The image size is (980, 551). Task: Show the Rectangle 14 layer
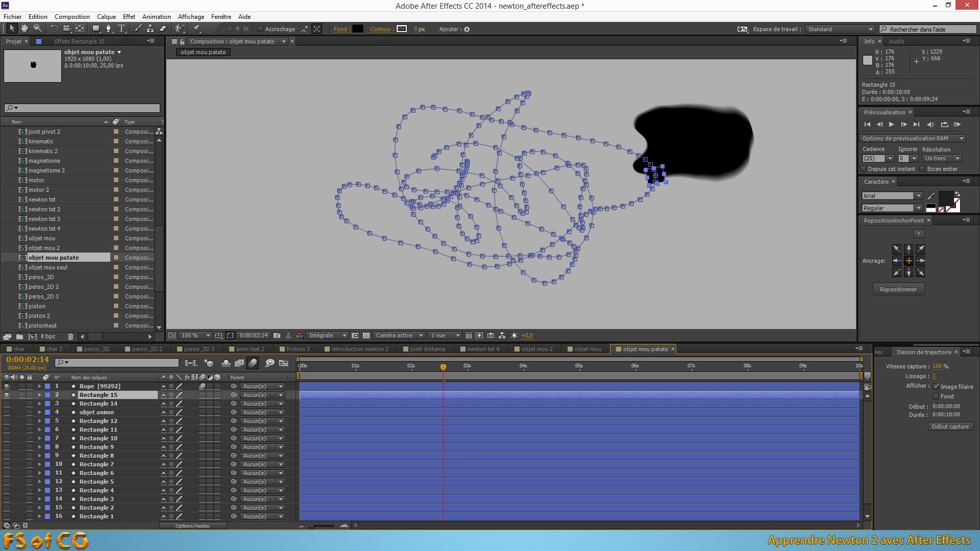[x=7, y=404]
